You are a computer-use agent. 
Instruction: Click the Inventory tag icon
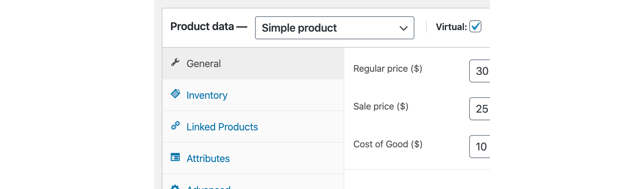pyautogui.click(x=175, y=94)
